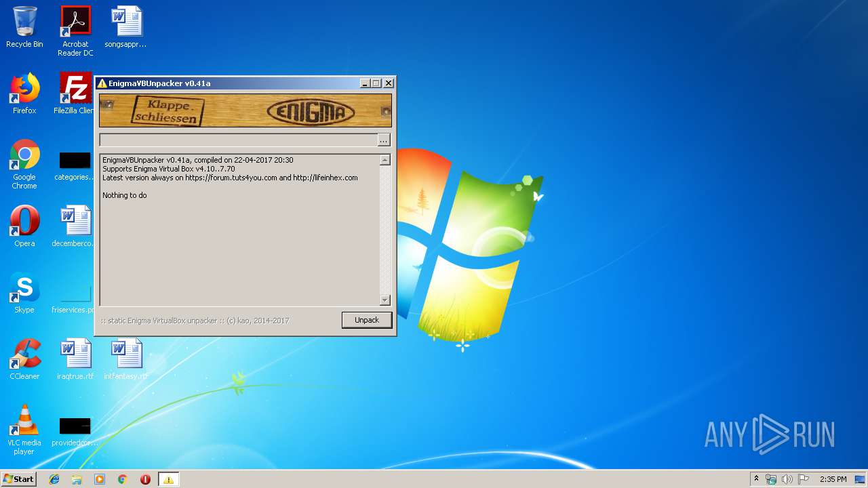The height and width of the screenshot is (488, 868).
Task: Click the Unpack button
Action: point(367,320)
